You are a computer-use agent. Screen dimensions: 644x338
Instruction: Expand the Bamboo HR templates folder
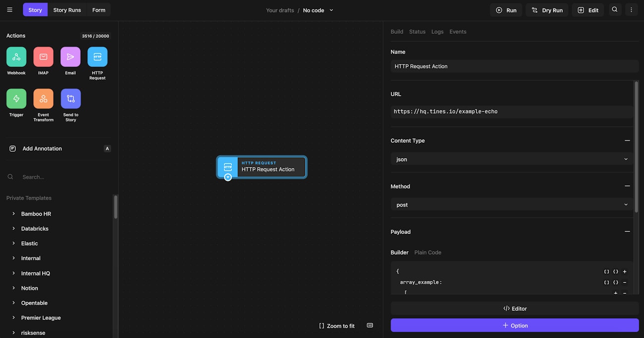tap(14, 214)
